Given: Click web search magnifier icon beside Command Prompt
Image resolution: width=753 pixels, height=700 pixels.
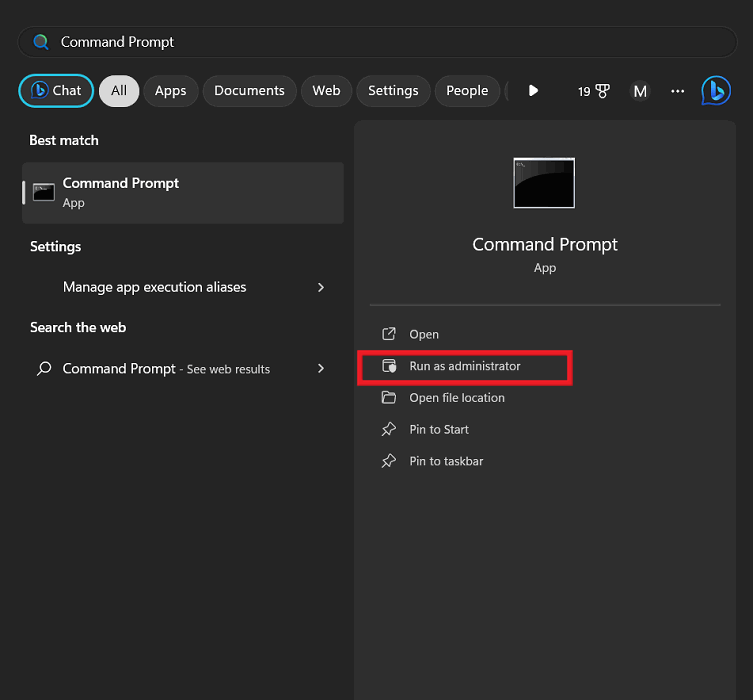Looking at the screenshot, I should 44,369.
